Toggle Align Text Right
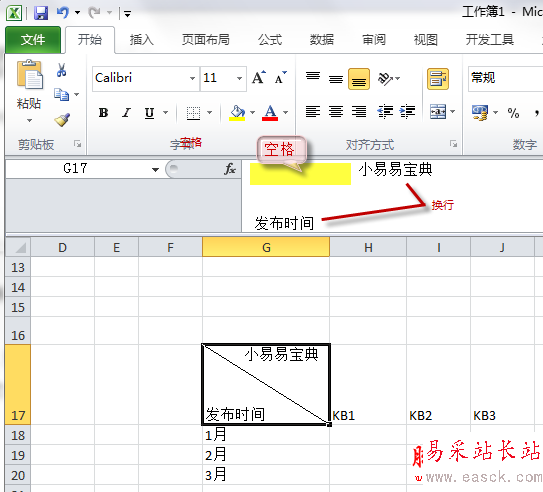The height and width of the screenshot is (492, 543). [x=359, y=111]
